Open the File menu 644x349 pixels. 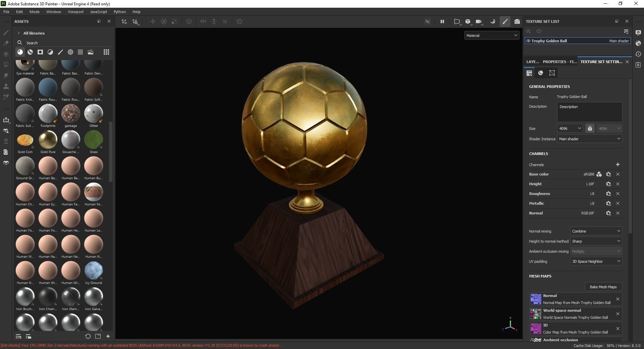(6, 12)
